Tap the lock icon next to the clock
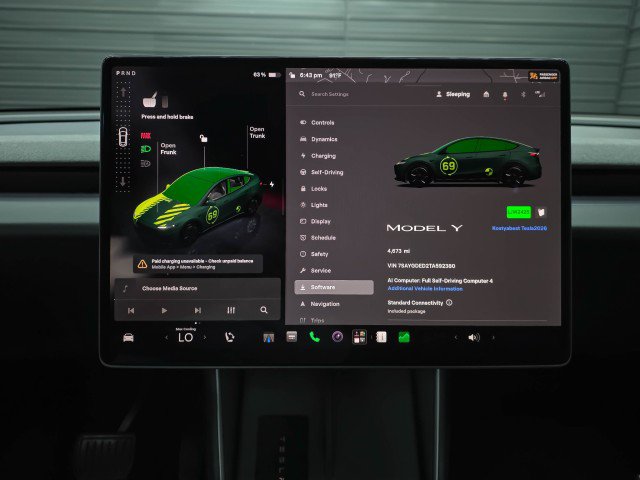 point(292,75)
